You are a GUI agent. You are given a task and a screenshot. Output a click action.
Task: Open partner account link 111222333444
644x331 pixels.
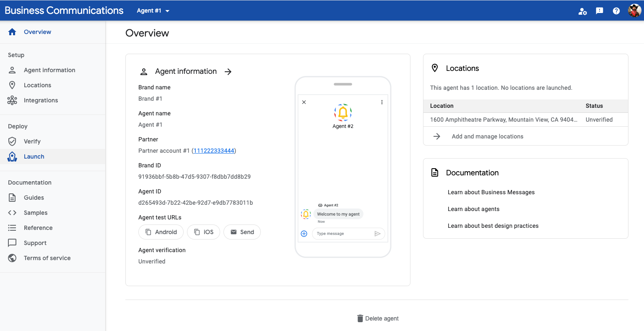coord(214,151)
